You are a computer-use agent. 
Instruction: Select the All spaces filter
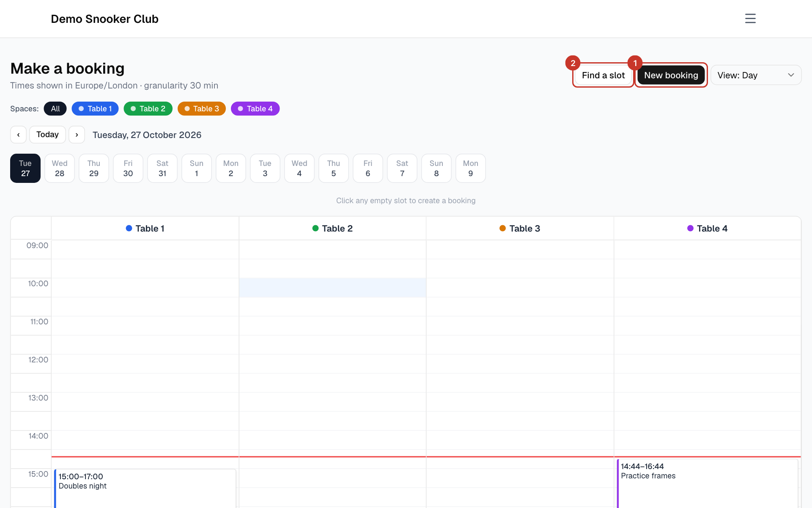click(55, 109)
